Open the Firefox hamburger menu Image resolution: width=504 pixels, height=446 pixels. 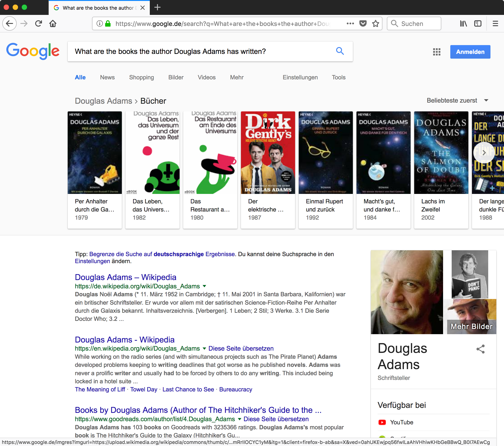[x=495, y=24]
